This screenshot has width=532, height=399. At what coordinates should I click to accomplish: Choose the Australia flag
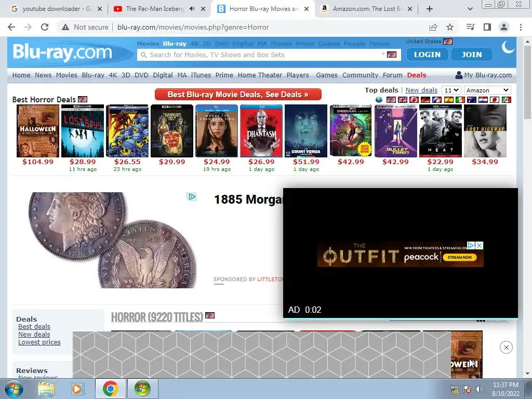coord(472,100)
